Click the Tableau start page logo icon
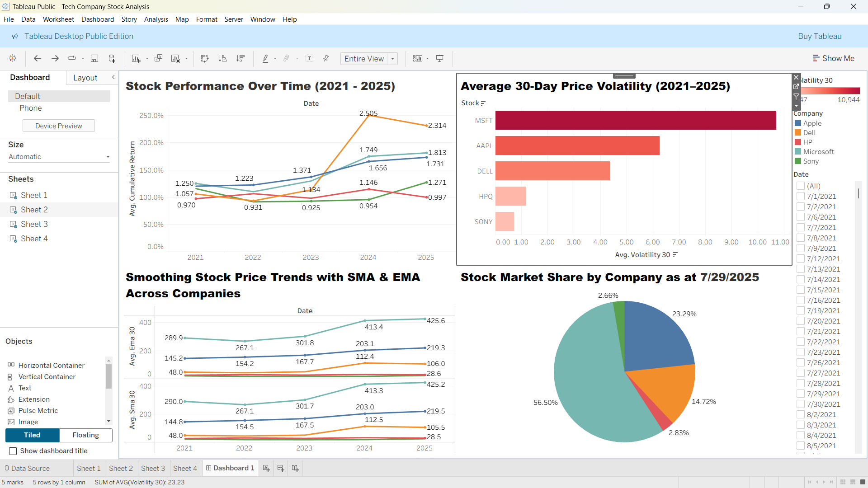The height and width of the screenshot is (488, 868). pos(13,58)
